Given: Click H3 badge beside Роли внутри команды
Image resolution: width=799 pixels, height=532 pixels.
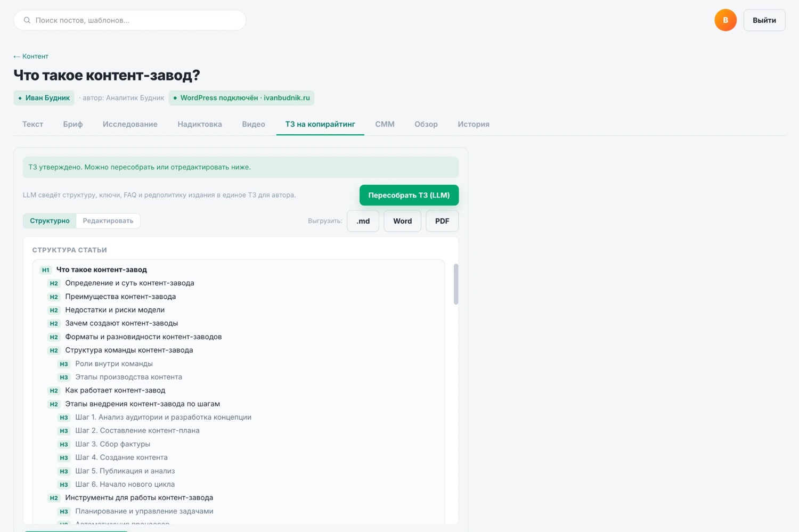Looking at the screenshot, I should (64, 364).
